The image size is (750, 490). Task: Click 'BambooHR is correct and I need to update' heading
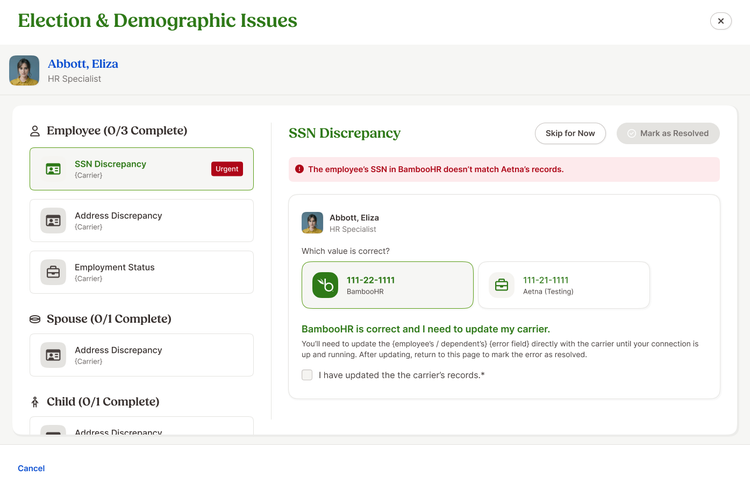426,329
